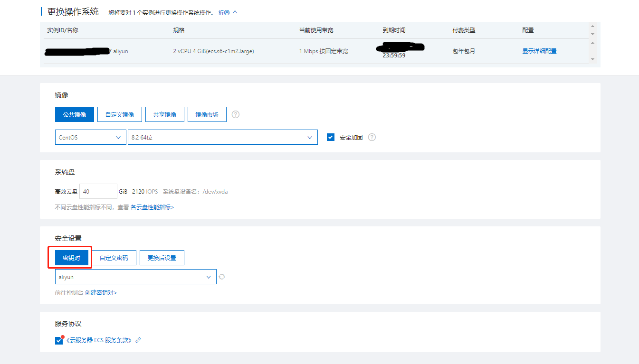The width and height of the screenshot is (639, 364).
Task: Choose the 更换后设置 security option
Action: [x=162, y=258]
